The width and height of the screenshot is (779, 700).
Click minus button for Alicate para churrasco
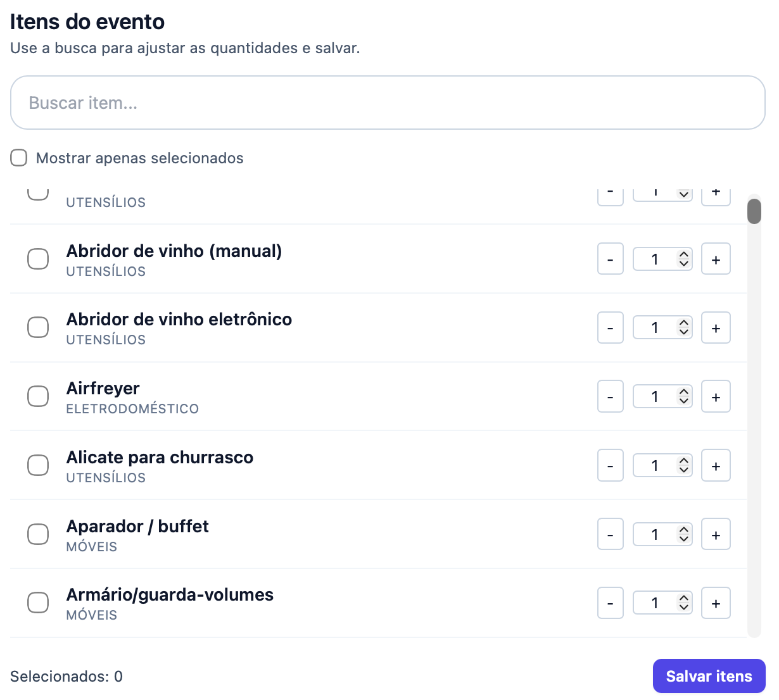coord(610,465)
